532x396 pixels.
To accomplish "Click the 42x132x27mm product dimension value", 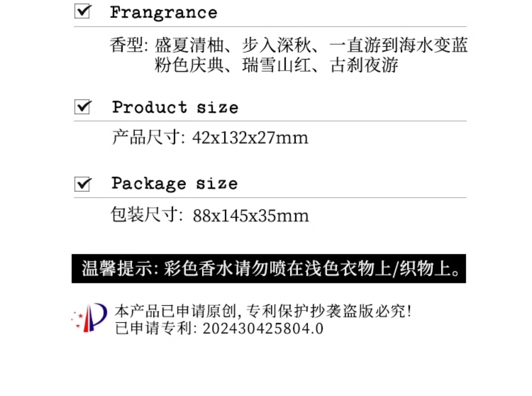I will (250, 138).
